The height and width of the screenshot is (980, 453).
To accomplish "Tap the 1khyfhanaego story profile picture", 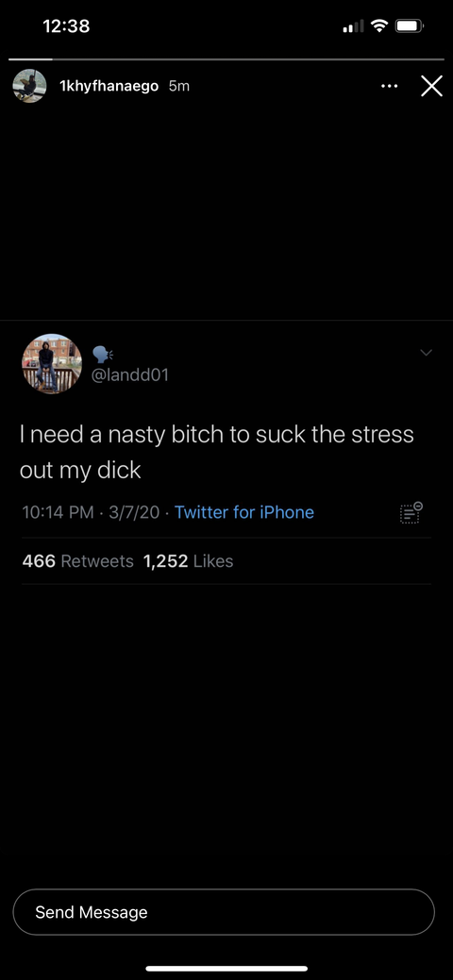I will 29,86.
